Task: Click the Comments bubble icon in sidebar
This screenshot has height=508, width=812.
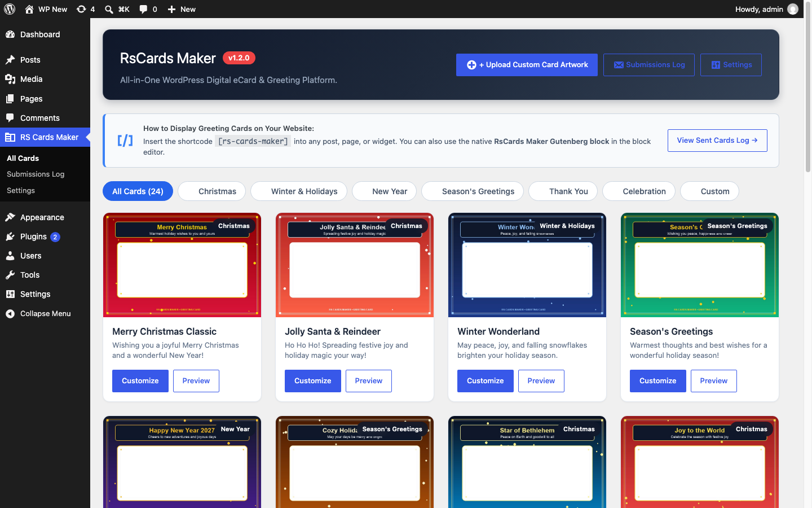Action: [x=10, y=118]
